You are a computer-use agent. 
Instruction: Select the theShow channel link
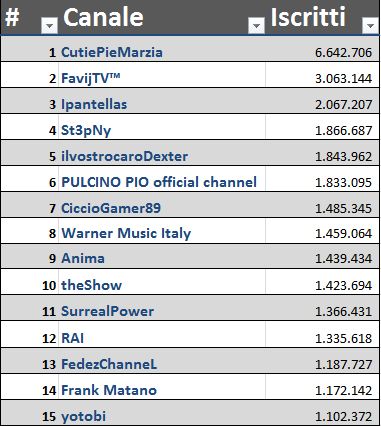92,285
